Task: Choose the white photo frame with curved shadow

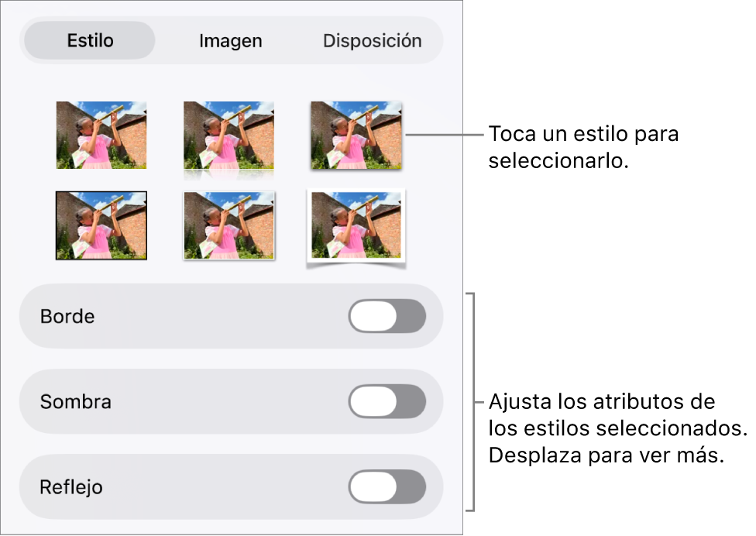Action: click(x=356, y=228)
